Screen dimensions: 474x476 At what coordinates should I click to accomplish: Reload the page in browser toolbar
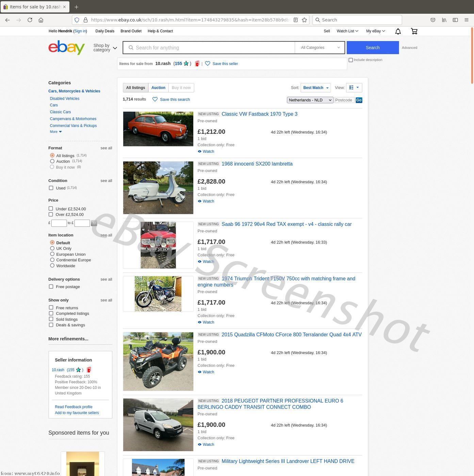[30, 20]
